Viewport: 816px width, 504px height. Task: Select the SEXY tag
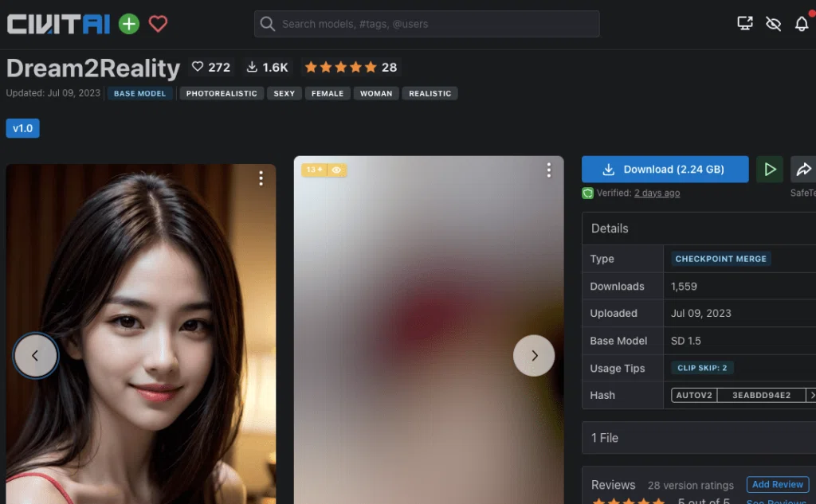(x=284, y=94)
